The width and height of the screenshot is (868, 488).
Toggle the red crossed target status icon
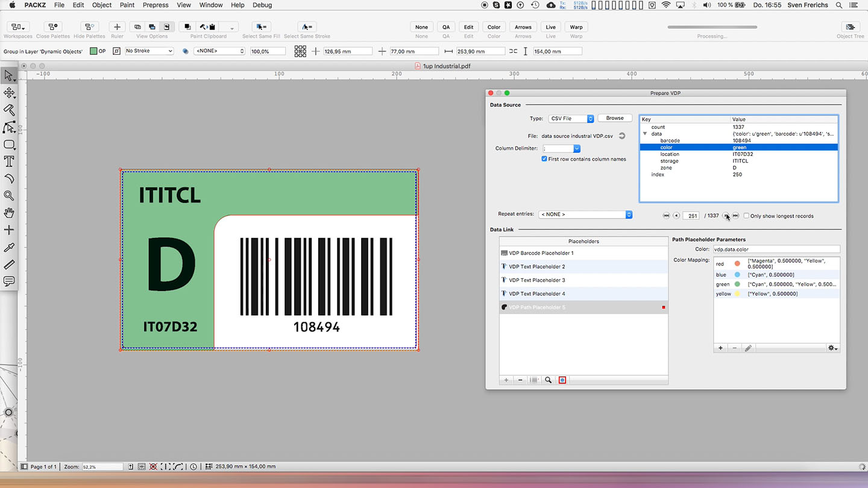153,466
